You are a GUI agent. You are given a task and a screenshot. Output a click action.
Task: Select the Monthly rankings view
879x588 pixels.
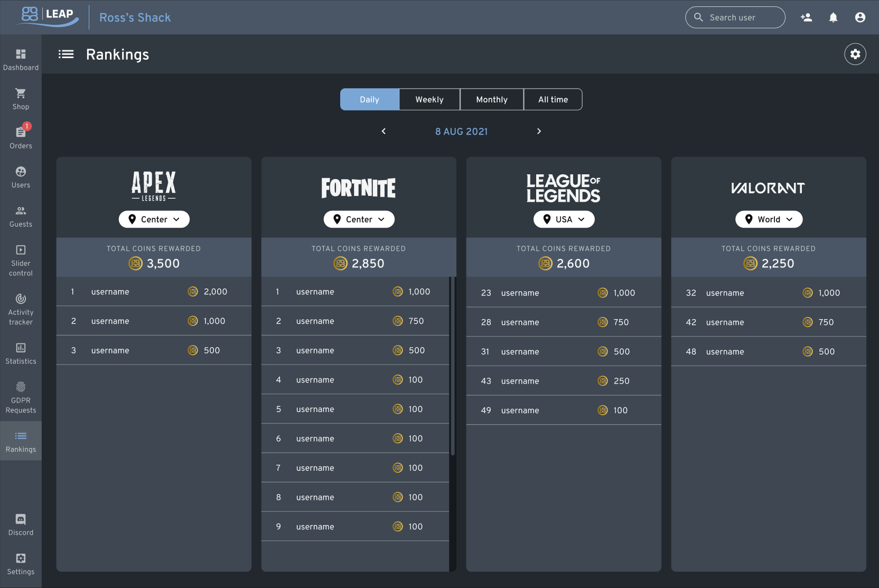[x=491, y=99]
